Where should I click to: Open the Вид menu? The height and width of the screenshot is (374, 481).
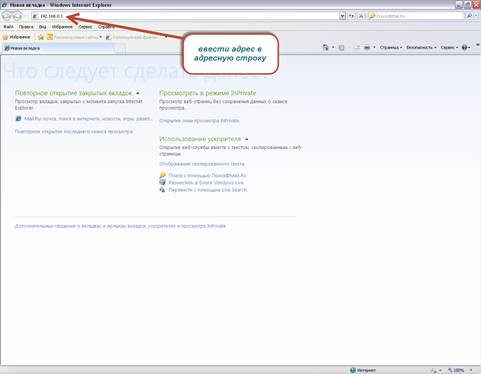[x=42, y=27]
